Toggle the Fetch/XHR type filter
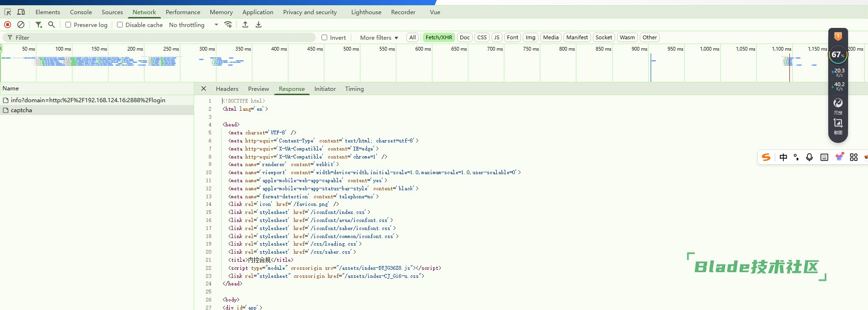The width and height of the screenshot is (868, 310). tap(438, 37)
